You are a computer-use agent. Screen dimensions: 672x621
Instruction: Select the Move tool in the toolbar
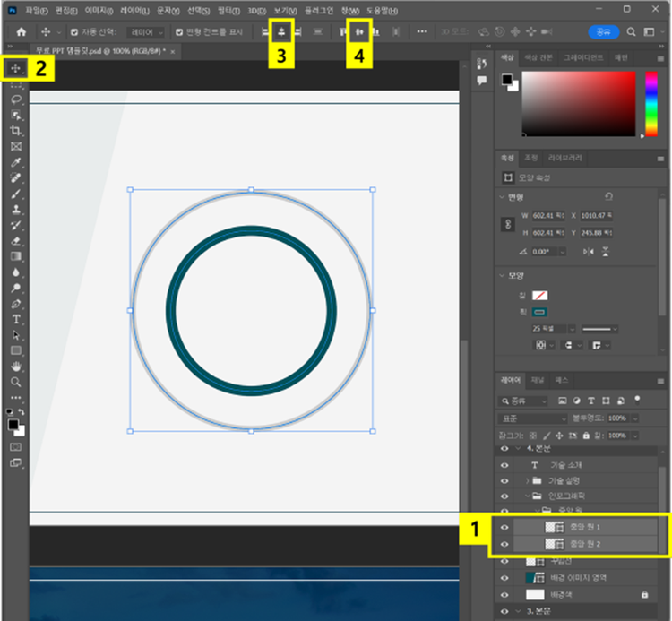coord(16,68)
